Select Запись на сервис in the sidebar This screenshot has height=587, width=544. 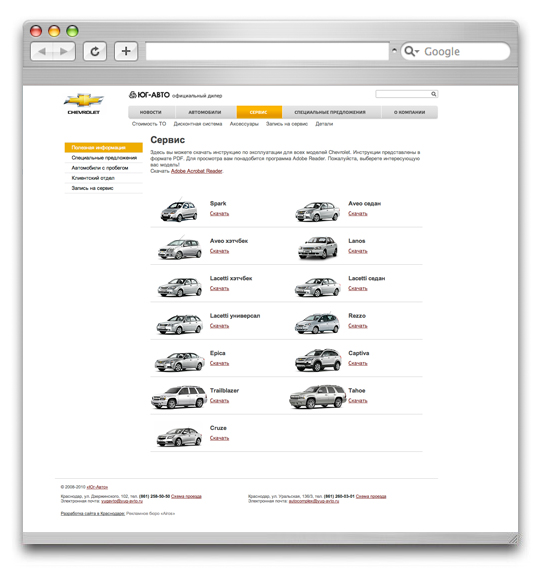pyautogui.click(x=104, y=188)
